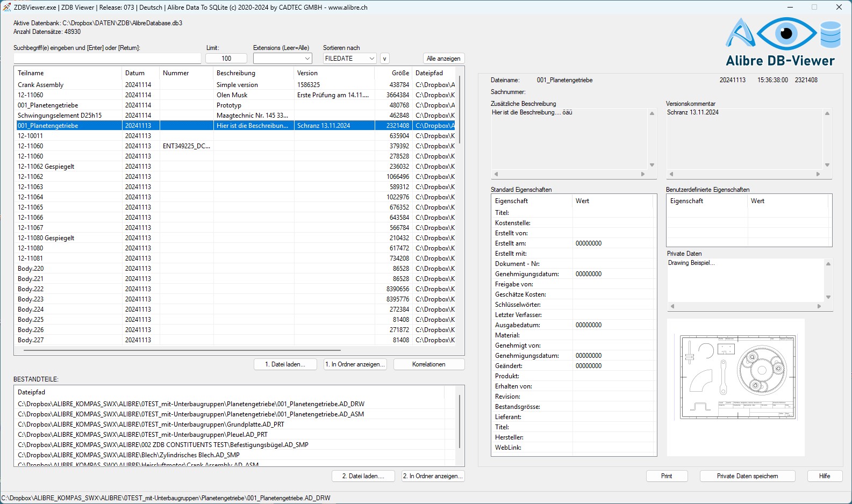Click the 2. Datei laden... button

click(x=363, y=476)
